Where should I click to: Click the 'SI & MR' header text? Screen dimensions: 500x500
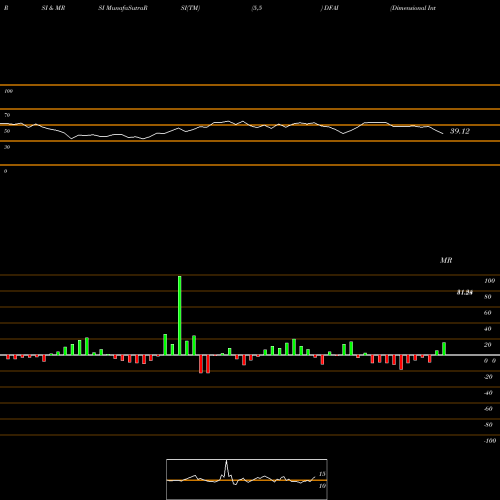[53, 8]
